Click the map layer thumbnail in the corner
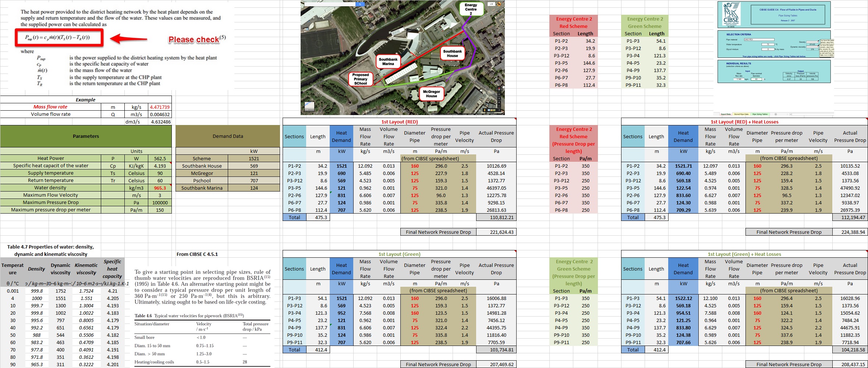The width and height of the screenshot is (868, 368). click(x=309, y=107)
